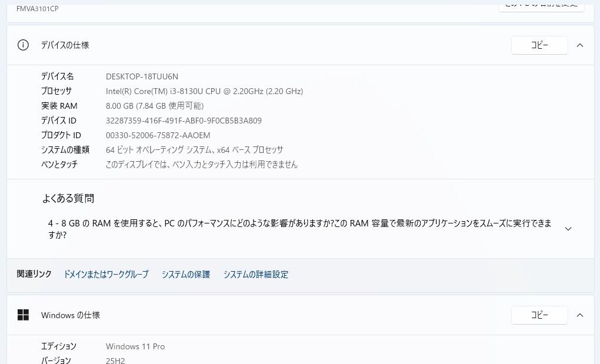The image size is (600, 364).
Task: Click the デバイス名 label
Action: 58,76
